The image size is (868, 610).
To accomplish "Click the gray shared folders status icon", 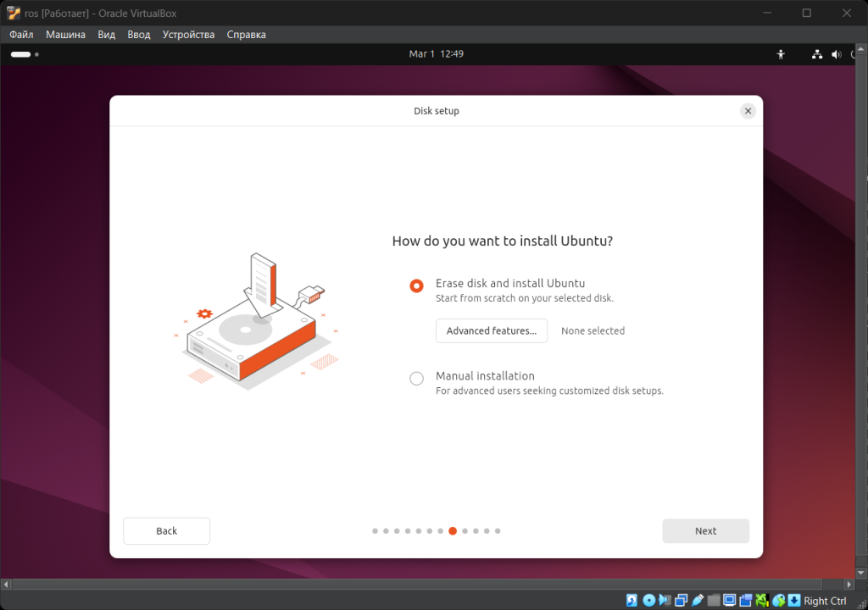I will tap(714, 601).
